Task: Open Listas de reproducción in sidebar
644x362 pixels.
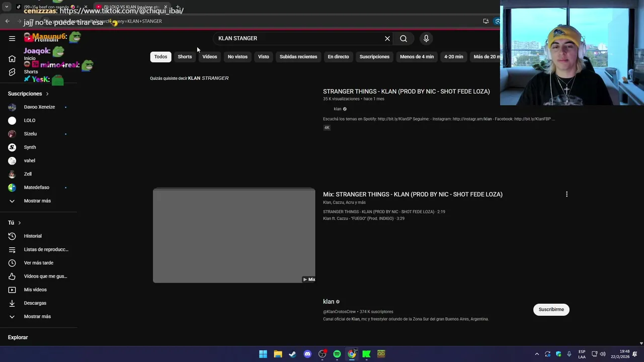Action: click(39, 249)
